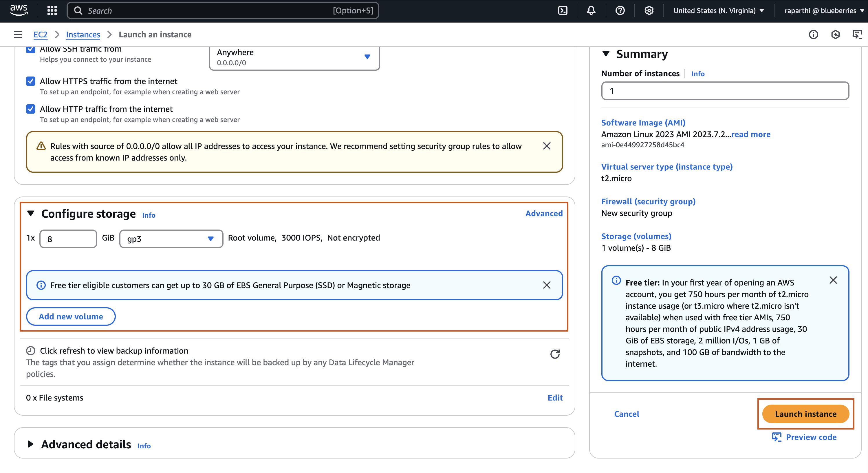Click the clock icon beside backup information
868x473 pixels.
click(31, 351)
